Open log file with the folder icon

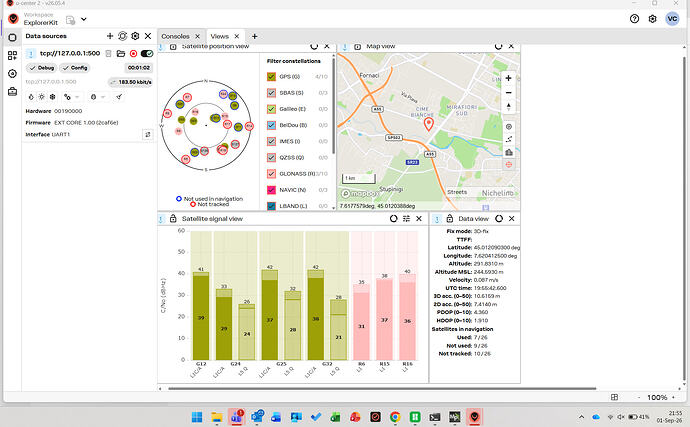[121, 54]
